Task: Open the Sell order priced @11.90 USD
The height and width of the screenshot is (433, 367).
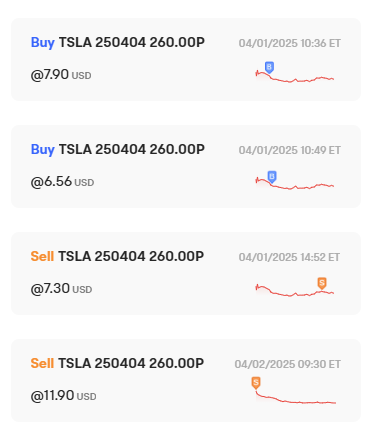Action: click(186, 380)
